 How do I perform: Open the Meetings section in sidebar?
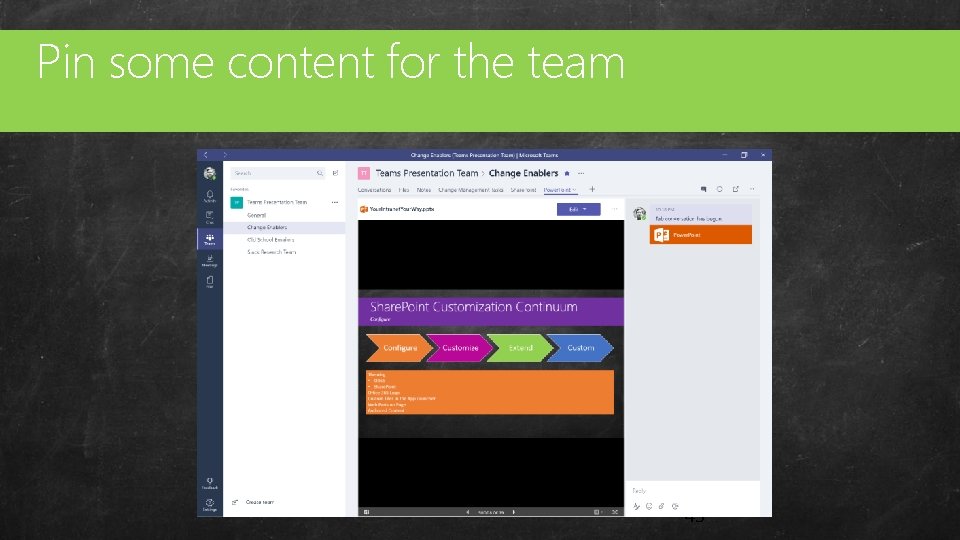click(209, 261)
